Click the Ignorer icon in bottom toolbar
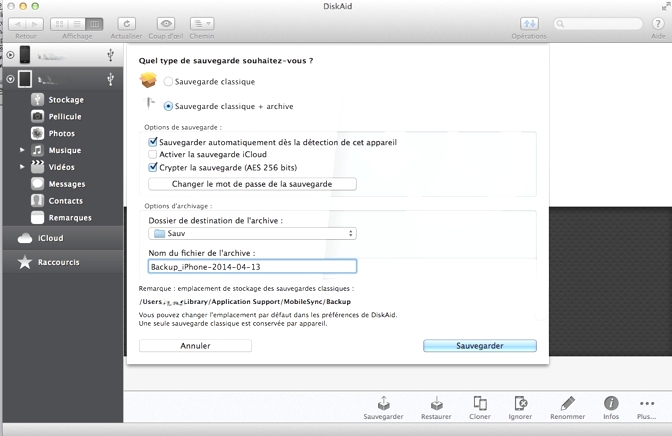 click(521, 403)
